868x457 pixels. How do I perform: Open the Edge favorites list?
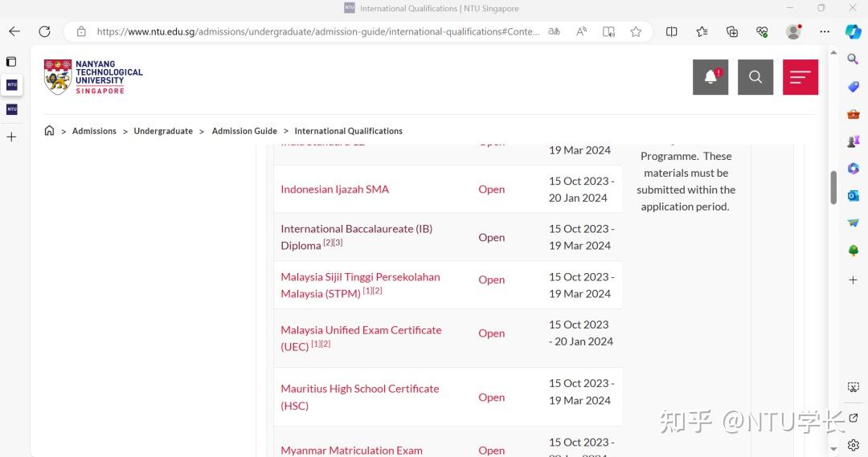click(702, 31)
